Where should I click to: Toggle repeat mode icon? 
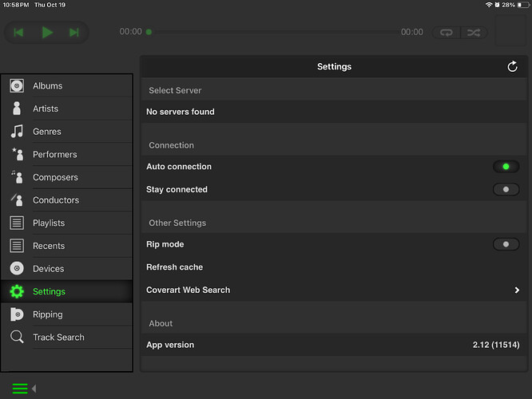tap(446, 33)
